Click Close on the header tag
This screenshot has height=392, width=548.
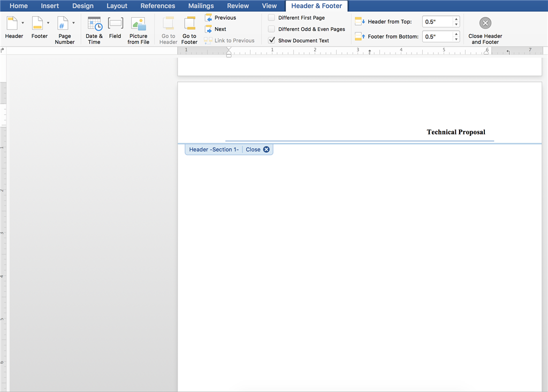click(x=253, y=150)
